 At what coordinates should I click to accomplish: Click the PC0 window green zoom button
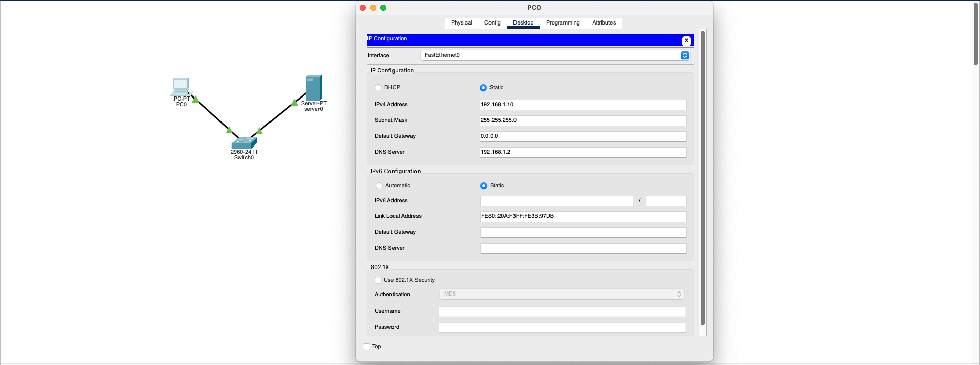point(383,8)
